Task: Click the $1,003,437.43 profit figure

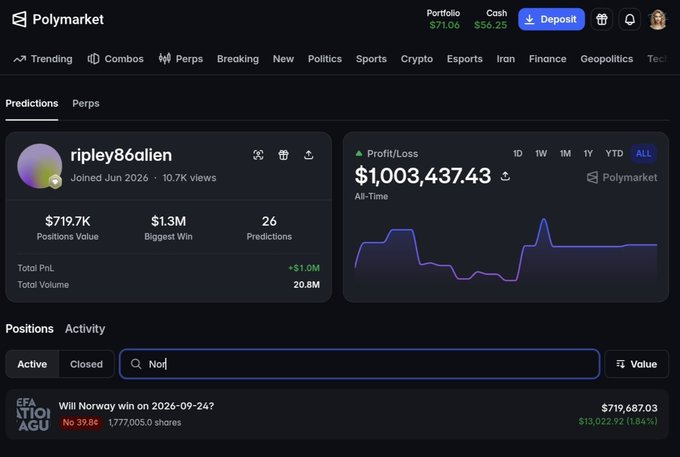Action: [x=423, y=176]
